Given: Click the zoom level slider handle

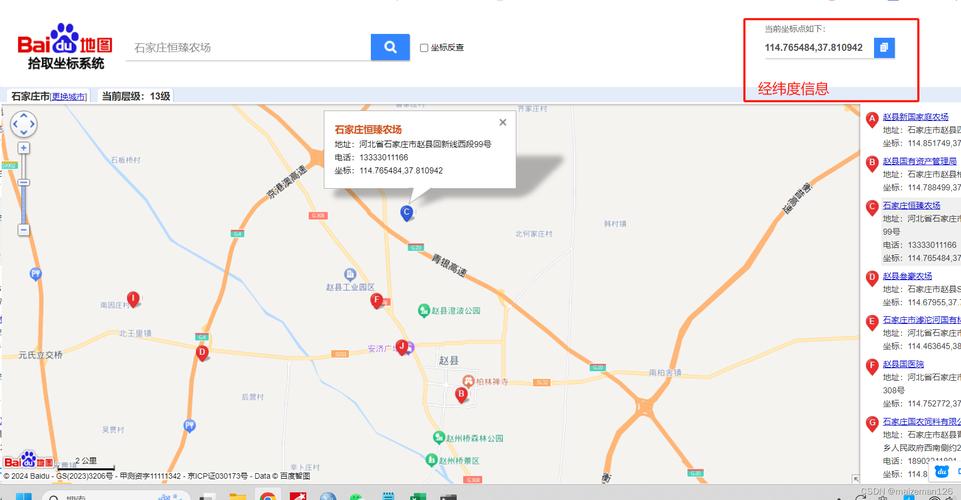Looking at the screenshot, I should click(23, 183).
